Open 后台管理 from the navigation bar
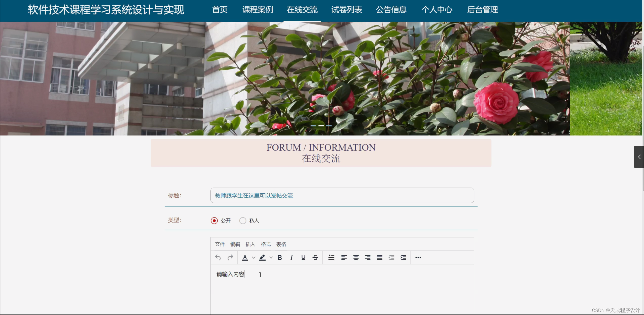This screenshot has height=315, width=644. (x=482, y=10)
